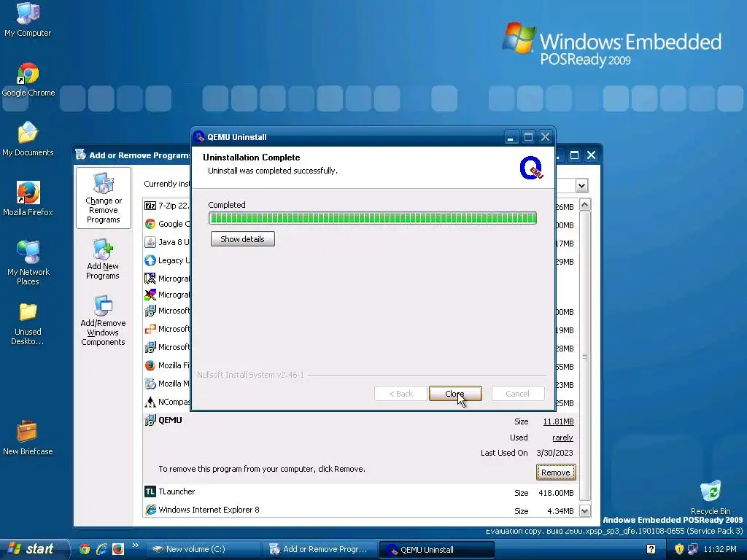This screenshot has height=560, width=747.
Task: Click the Mozilla Firefox entry icon in list
Action: tap(150, 365)
